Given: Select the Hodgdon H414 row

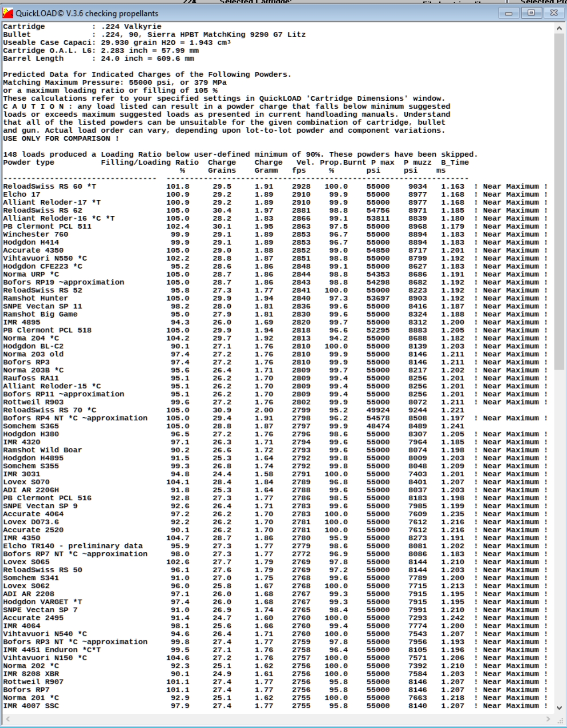Looking at the screenshot, I should [x=275, y=242].
